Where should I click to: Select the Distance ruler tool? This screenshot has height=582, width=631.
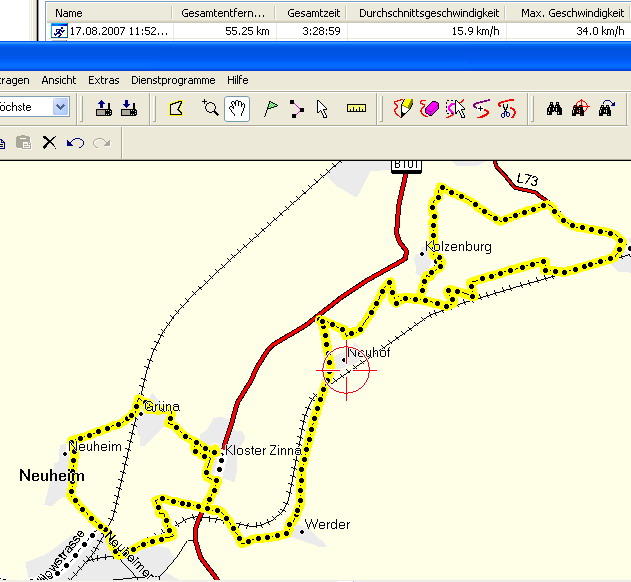point(356,108)
